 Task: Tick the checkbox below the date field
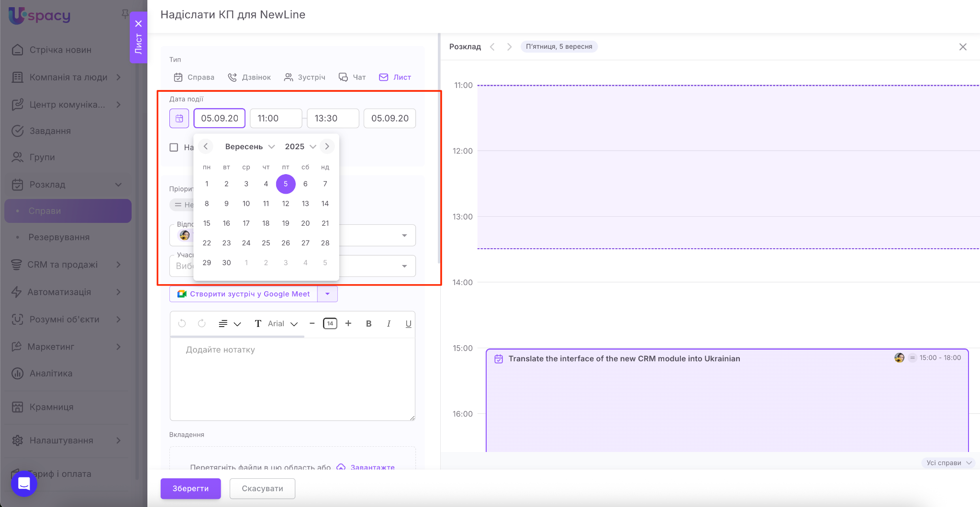[174, 147]
